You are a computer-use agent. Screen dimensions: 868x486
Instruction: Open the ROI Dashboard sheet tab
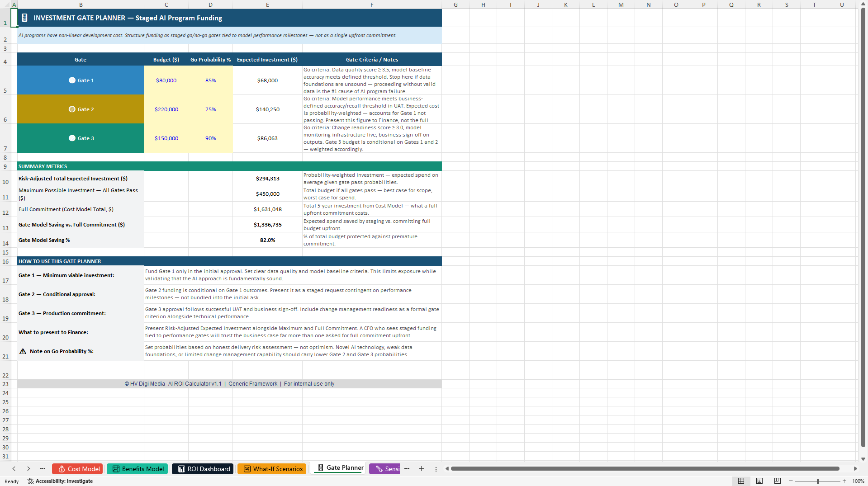pyautogui.click(x=203, y=469)
